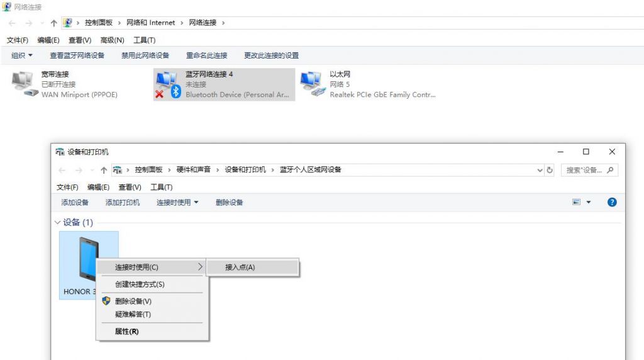Collapse the 设备 (1) group
644x360 pixels.
pos(57,222)
